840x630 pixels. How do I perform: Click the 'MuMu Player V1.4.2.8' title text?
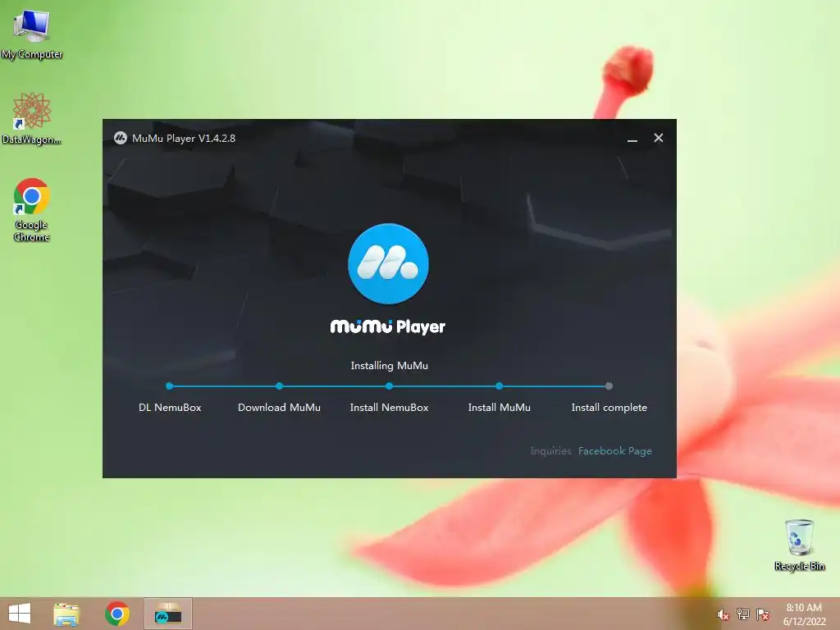[184, 138]
